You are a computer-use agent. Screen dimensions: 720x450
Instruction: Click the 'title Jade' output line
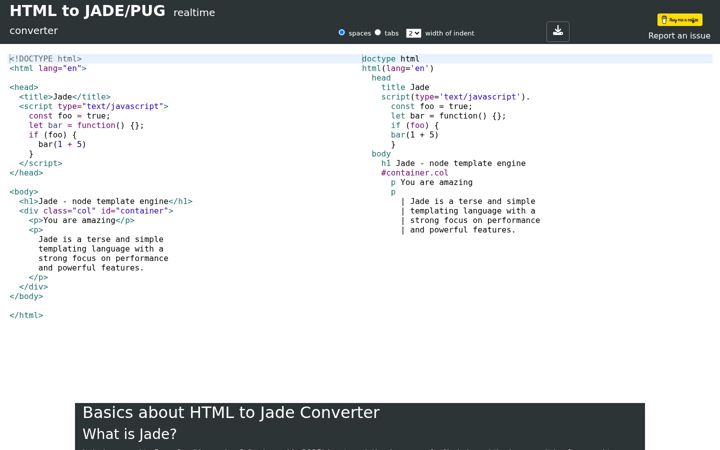pyautogui.click(x=405, y=87)
